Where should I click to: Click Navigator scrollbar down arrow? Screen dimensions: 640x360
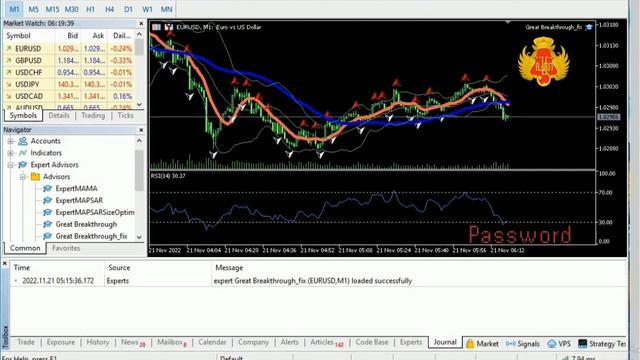(x=140, y=237)
